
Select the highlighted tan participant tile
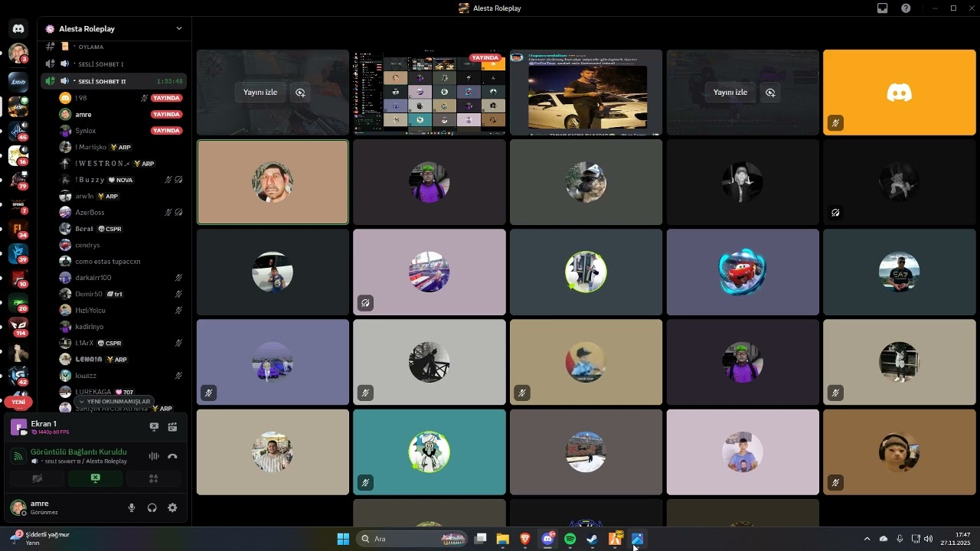point(273,182)
